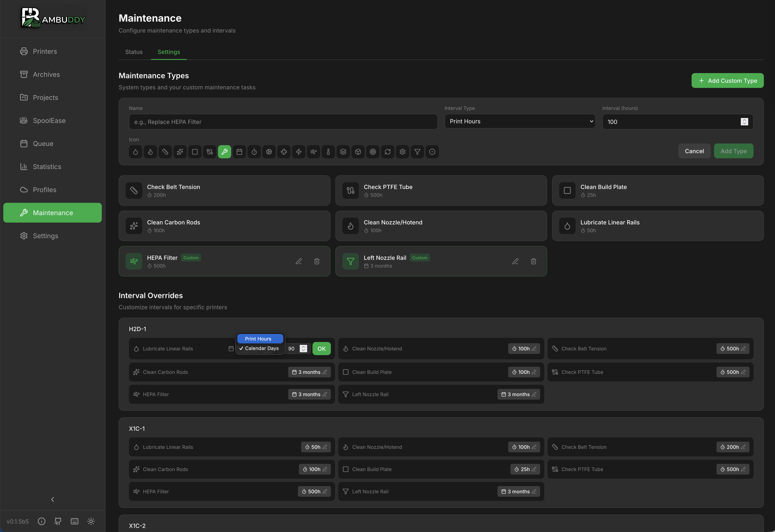Image resolution: width=775 pixels, height=532 pixels.
Task: Edit the Left Nozzle Rail custom type
Action: [x=515, y=262]
